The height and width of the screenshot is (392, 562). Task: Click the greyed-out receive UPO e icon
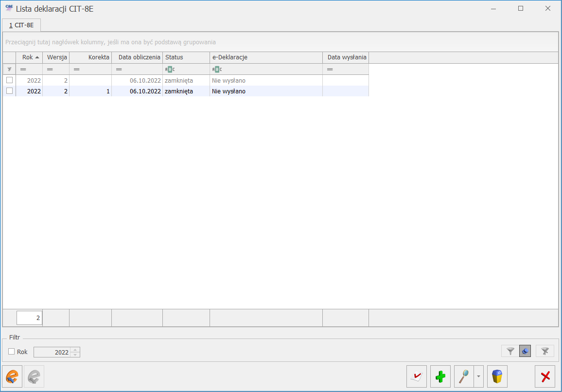click(x=34, y=376)
